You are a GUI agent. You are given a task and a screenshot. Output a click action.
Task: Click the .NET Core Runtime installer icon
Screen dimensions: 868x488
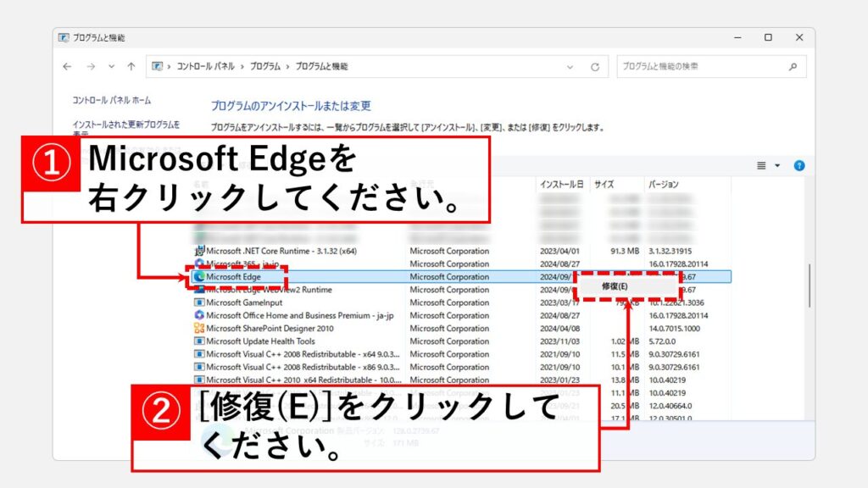[199, 251]
